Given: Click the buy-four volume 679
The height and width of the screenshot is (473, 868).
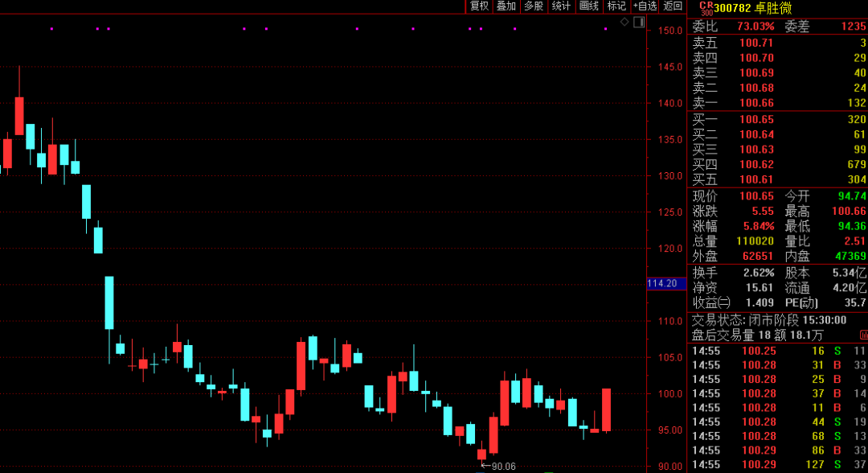Looking at the screenshot, I should tap(857, 164).
